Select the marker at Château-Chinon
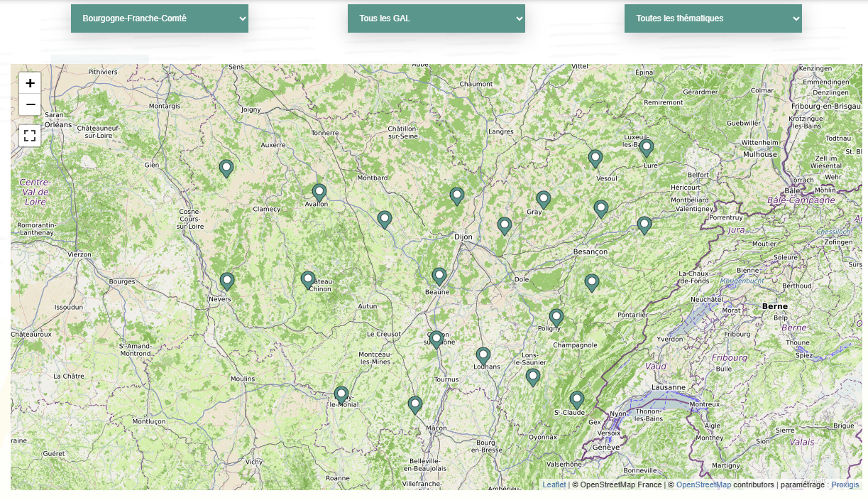This screenshot has width=868, height=498. point(308,279)
